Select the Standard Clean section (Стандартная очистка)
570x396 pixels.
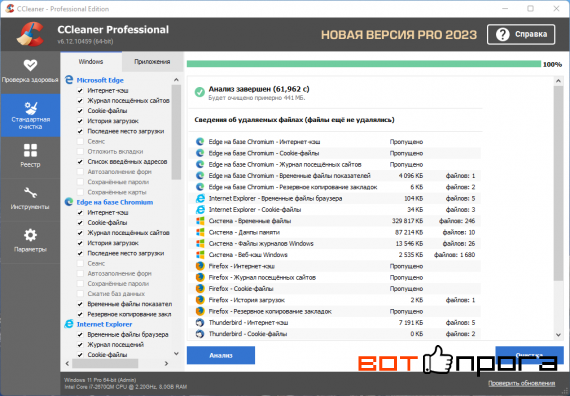pos(30,115)
